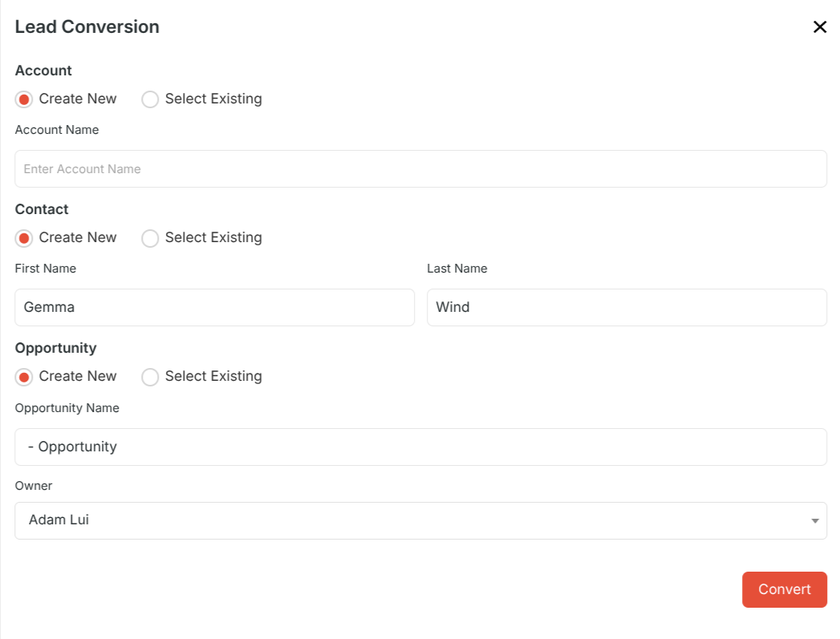Open the Owner dropdown showing Adam Lui
The image size is (840, 639).
pyautogui.click(x=420, y=520)
